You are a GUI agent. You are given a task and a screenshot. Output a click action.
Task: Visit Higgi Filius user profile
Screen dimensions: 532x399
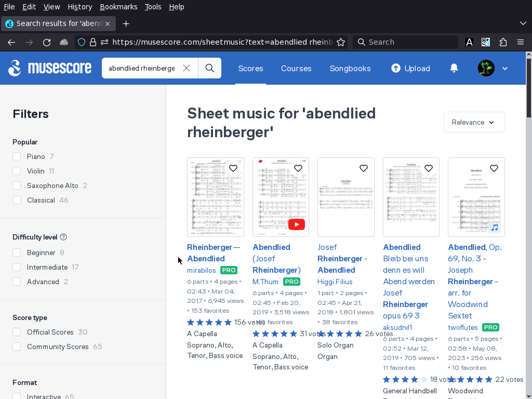tap(335, 282)
